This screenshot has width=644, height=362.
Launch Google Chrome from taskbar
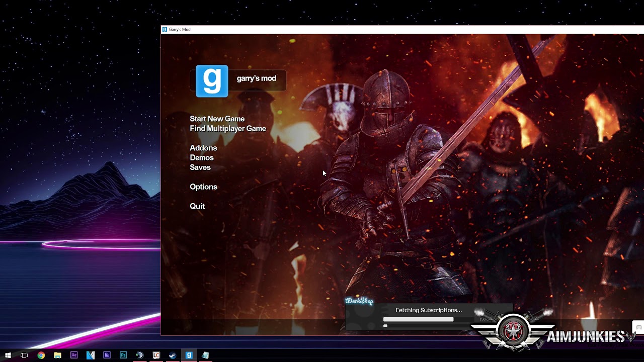coord(41,355)
